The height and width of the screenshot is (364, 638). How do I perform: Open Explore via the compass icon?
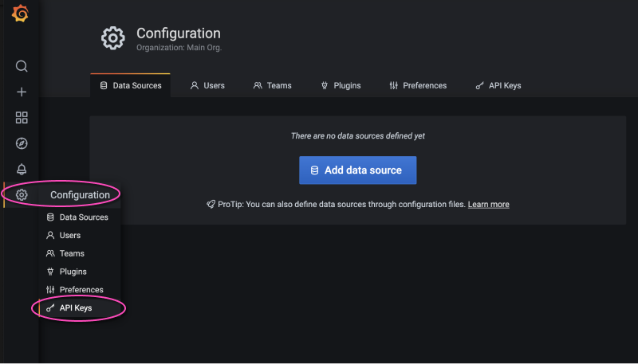click(22, 143)
